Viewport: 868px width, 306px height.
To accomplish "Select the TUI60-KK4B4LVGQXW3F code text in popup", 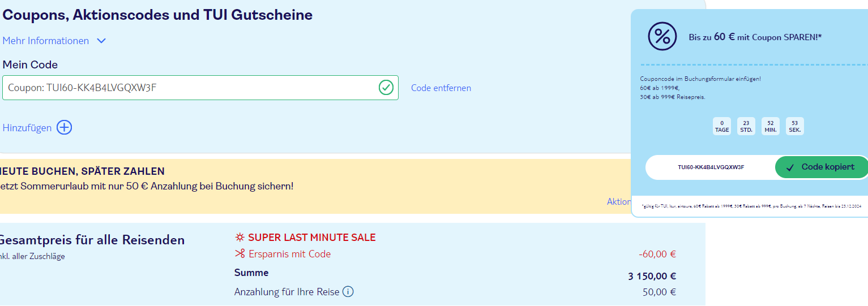I will tap(711, 167).
